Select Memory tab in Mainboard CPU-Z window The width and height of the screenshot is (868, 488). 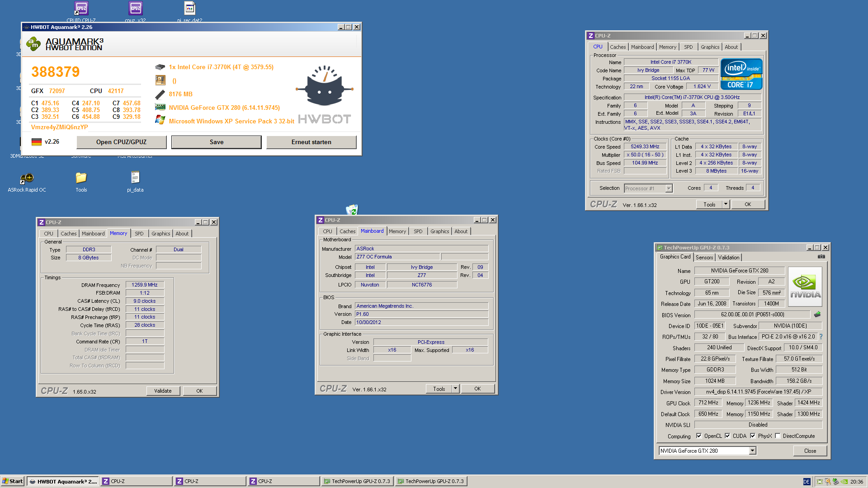coord(397,231)
